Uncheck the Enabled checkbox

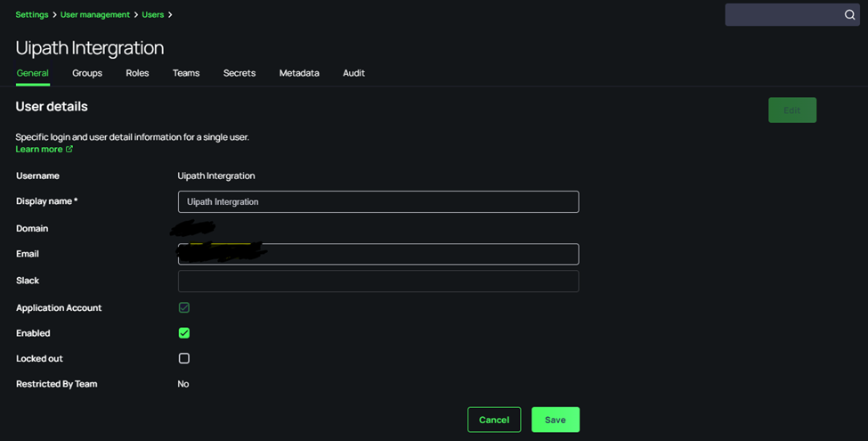tap(184, 333)
